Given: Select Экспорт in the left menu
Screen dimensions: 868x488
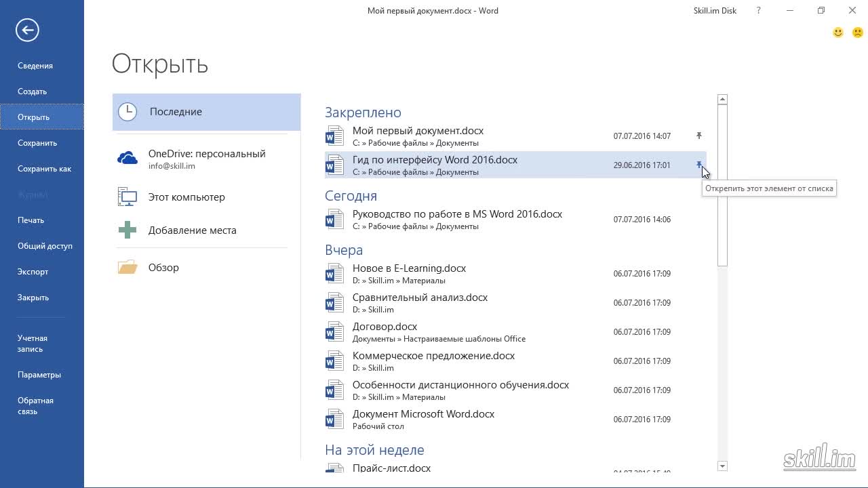Looking at the screenshot, I should (x=42, y=272).
